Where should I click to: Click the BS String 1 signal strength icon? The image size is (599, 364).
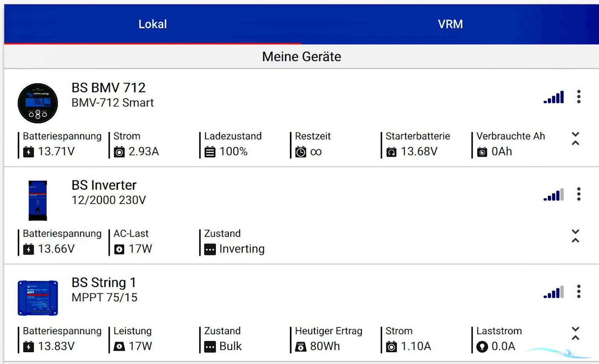tap(554, 293)
